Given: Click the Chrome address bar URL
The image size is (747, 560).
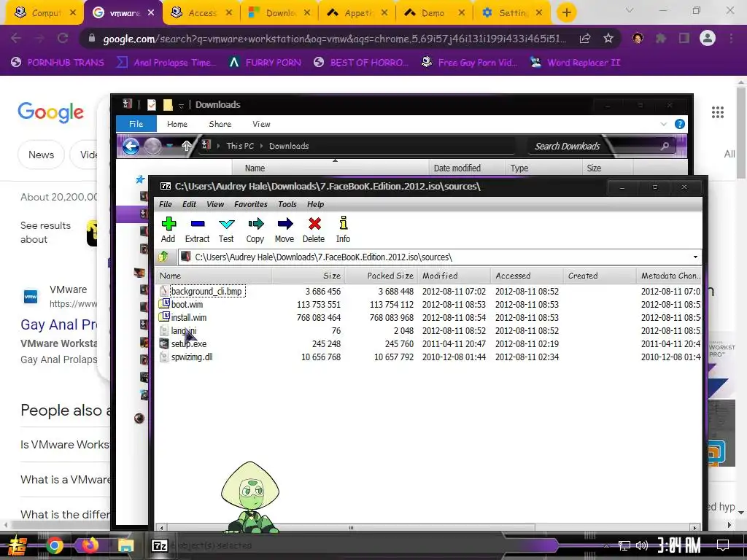Looking at the screenshot, I should pyautogui.click(x=334, y=39).
